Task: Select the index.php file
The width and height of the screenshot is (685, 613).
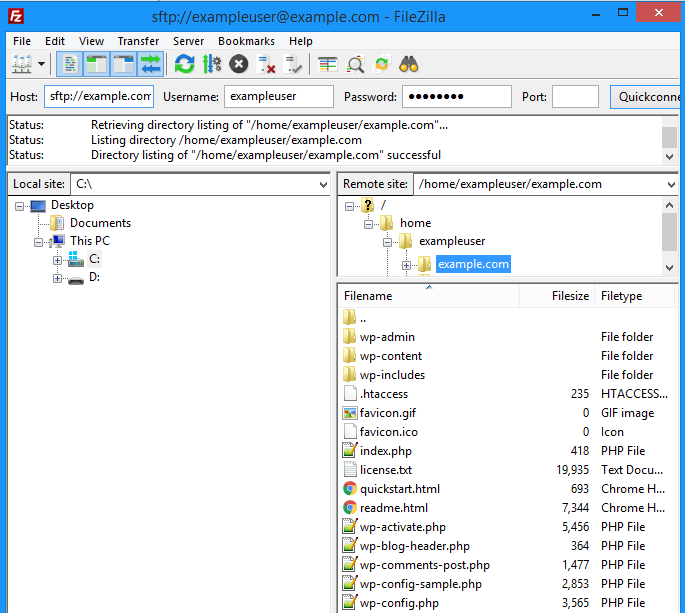Action: click(508, 451)
